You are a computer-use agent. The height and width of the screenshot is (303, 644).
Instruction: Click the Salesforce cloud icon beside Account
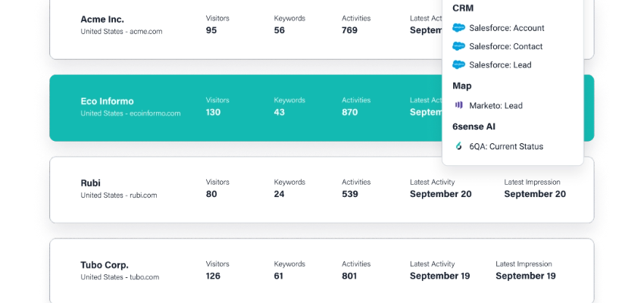[x=458, y=28]
